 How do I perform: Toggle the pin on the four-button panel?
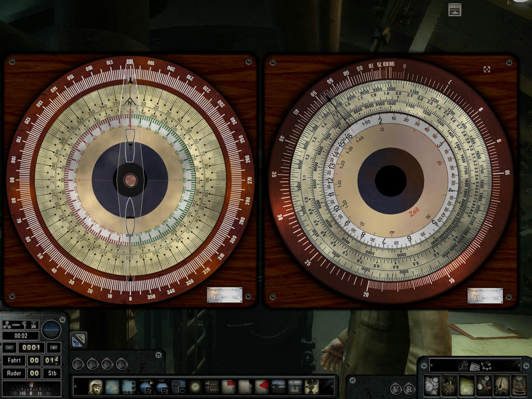tap(158, 355)
